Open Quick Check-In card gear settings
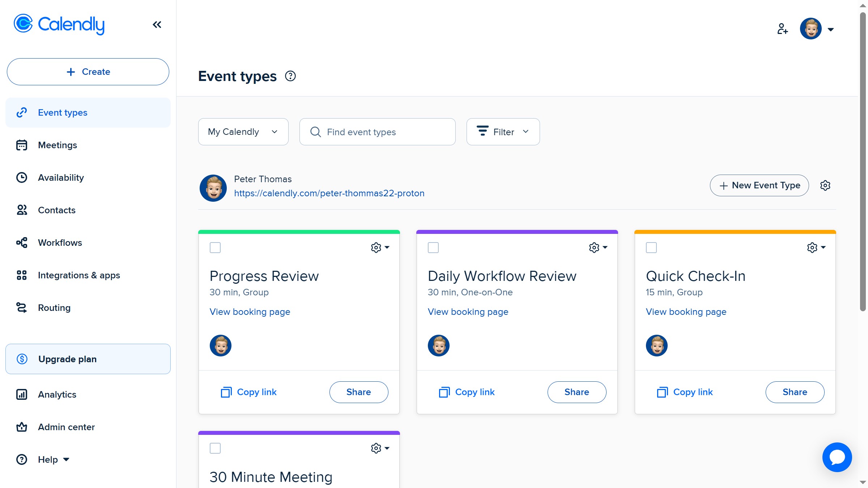Screen dimensions: 868x488 pyautogui.click(x=816, y=248)
